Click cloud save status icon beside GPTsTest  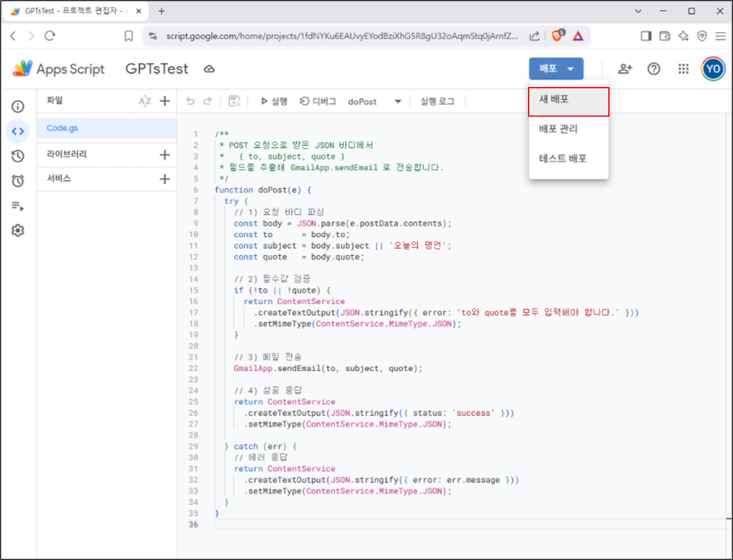(x=209, y=69)
